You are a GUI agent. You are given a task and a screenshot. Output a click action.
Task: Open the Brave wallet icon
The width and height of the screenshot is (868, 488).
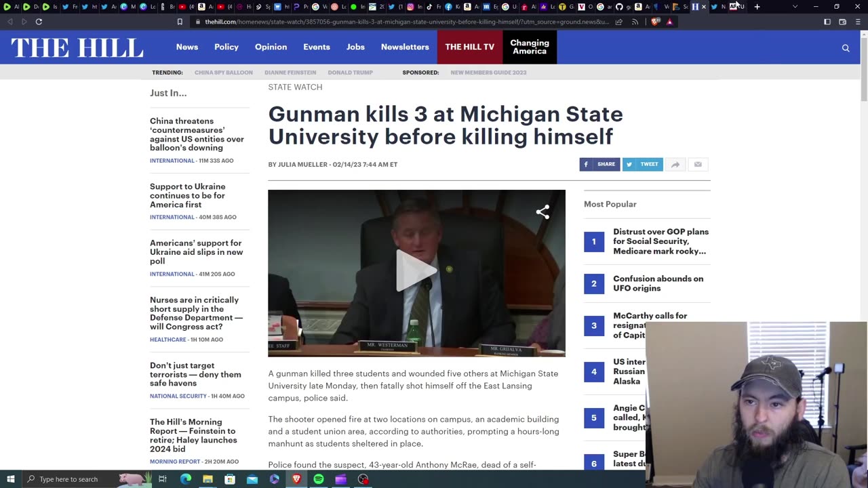click(x=842, y=22)
